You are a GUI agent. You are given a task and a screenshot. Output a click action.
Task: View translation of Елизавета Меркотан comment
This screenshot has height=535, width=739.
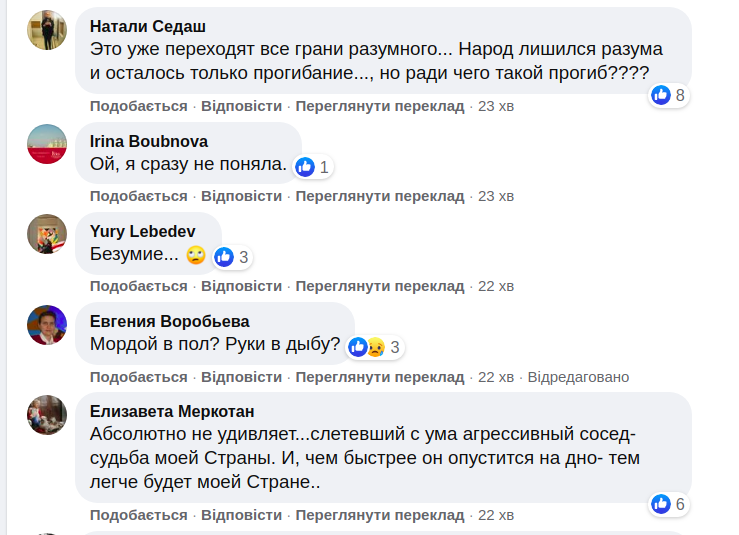click(x=380, y=515)
